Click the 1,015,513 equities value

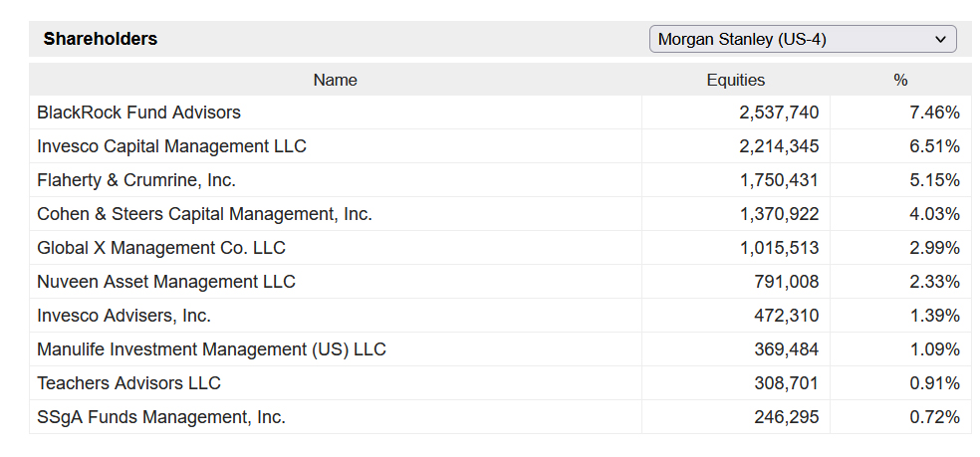(x=779, y=248)
